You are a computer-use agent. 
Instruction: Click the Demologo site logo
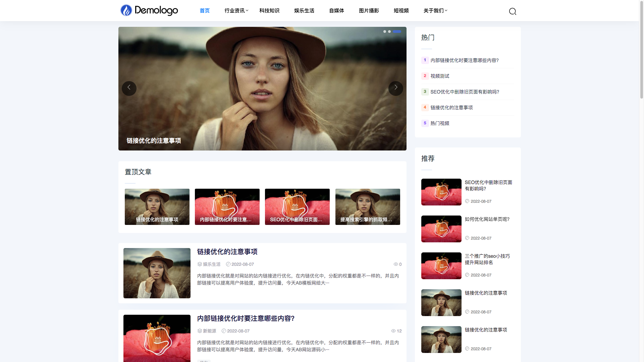click(149, 10)
